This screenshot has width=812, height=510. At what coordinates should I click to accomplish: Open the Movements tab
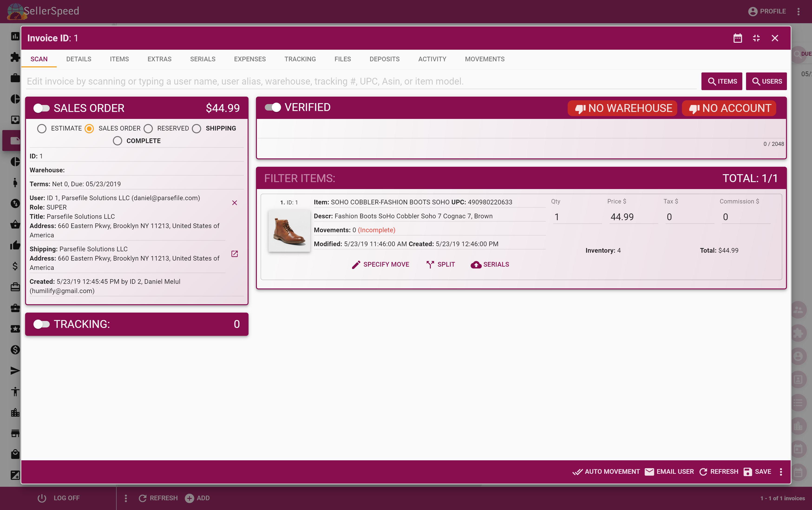[x=484, y=59]
